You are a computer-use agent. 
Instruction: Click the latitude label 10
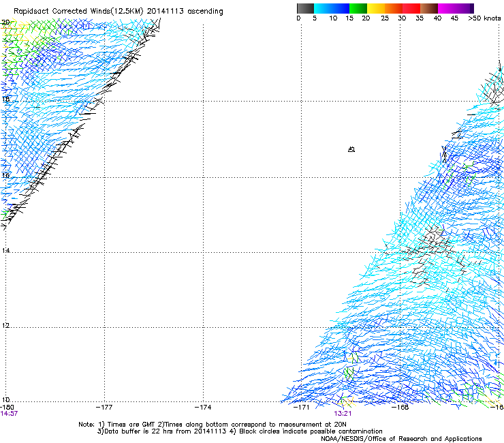(x=5, y=400)
